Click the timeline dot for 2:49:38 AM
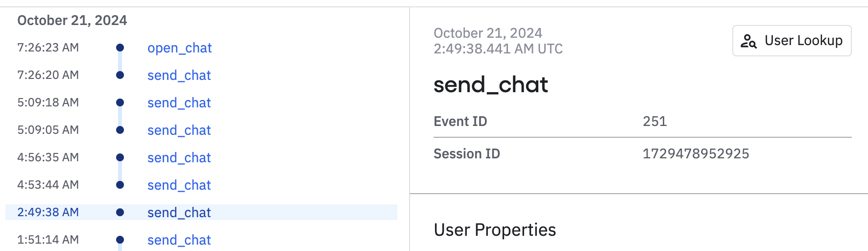Screen dimensions: 868x251 120,212
